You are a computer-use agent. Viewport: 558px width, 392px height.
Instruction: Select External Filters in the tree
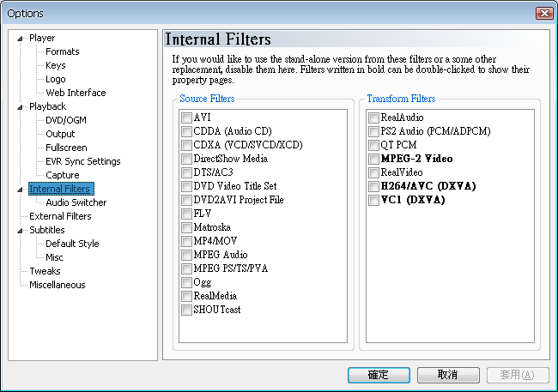[x=60, y=216]
